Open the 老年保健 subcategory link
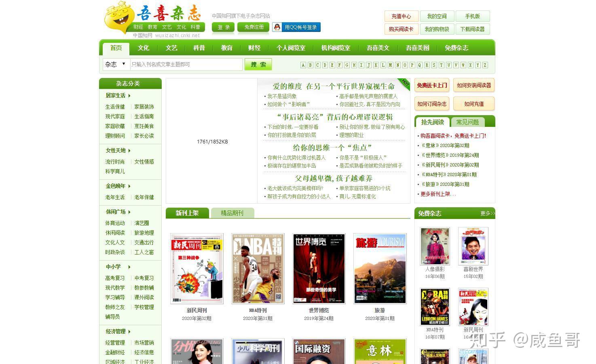 144,197
